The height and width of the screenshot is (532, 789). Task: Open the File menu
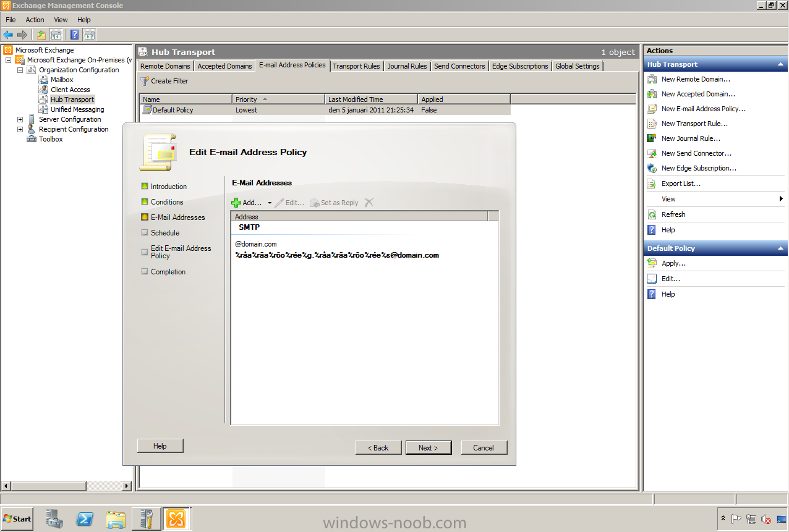[x=11, y=20]
